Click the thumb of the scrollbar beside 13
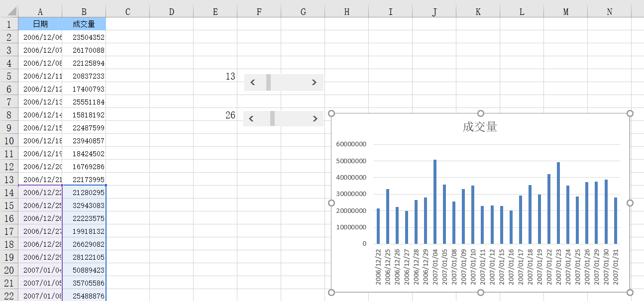 pos(268,83)
